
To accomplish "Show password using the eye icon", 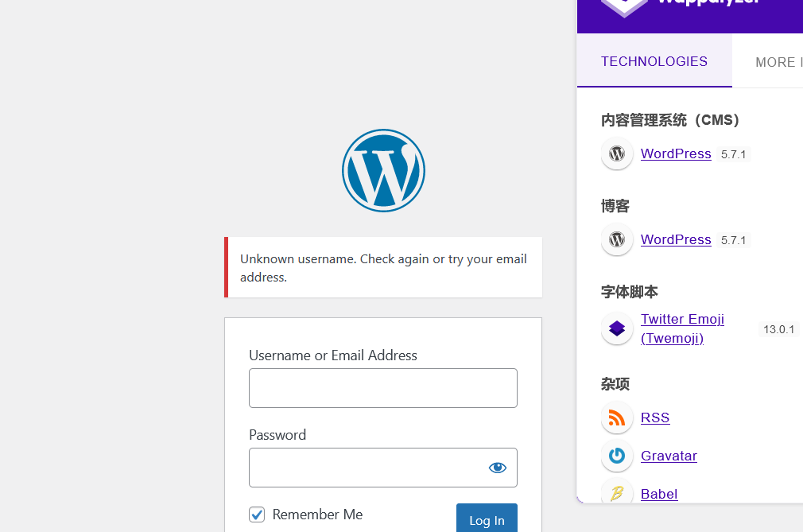I will pos(498,468).
